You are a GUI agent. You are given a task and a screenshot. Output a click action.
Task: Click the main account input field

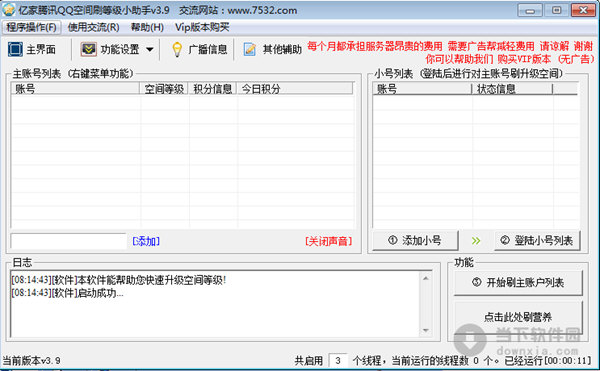(x=68, y=241)
